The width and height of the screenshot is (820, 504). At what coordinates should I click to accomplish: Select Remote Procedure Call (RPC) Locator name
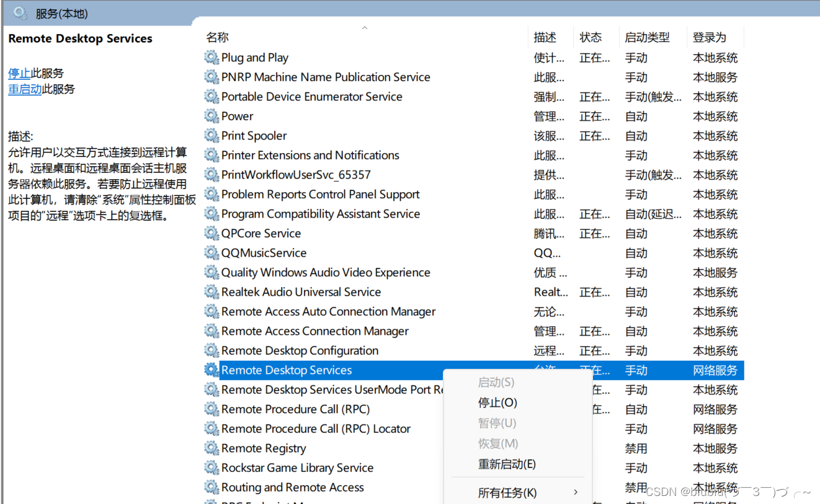point(316,428)
